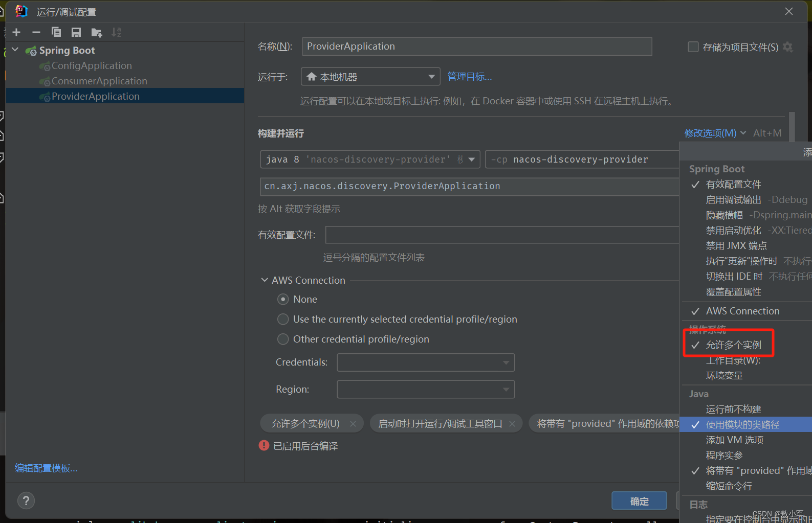Copy the selected configuration
This screenshot has width=812, height=523.
56,32
